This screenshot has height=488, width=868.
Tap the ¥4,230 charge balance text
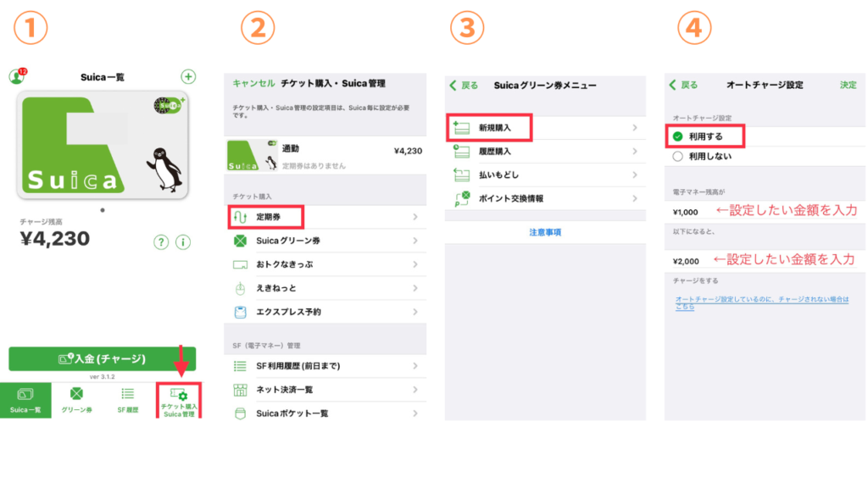tap(55, 238)
